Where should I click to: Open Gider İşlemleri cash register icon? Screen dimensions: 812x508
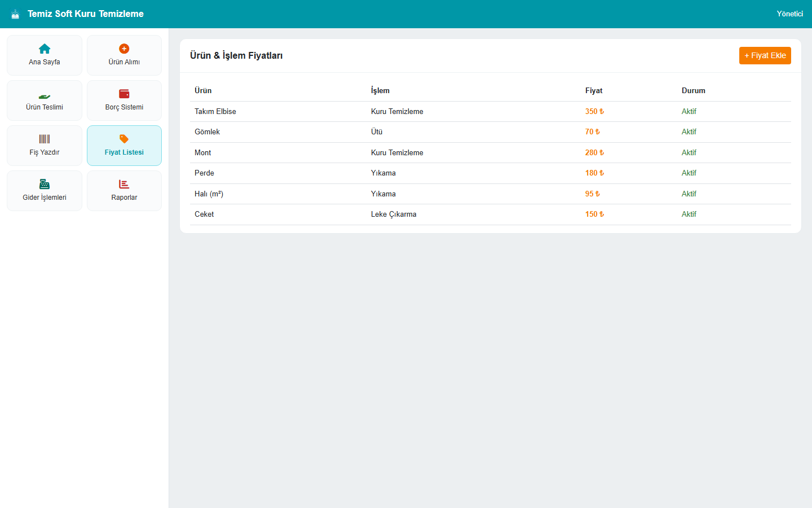45,184
